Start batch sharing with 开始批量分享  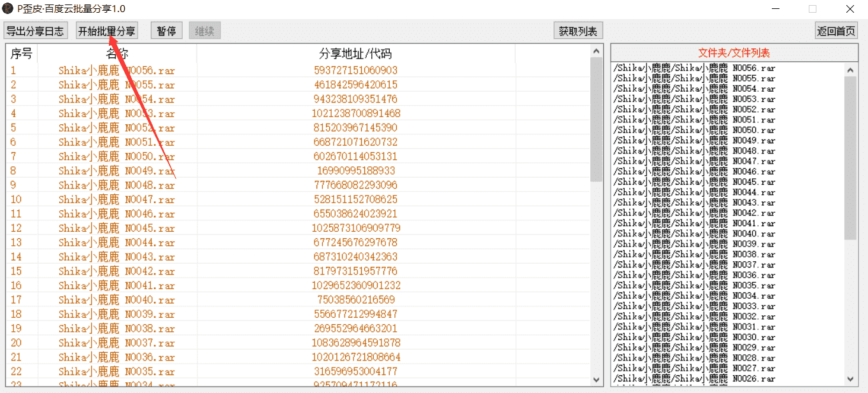106,31
